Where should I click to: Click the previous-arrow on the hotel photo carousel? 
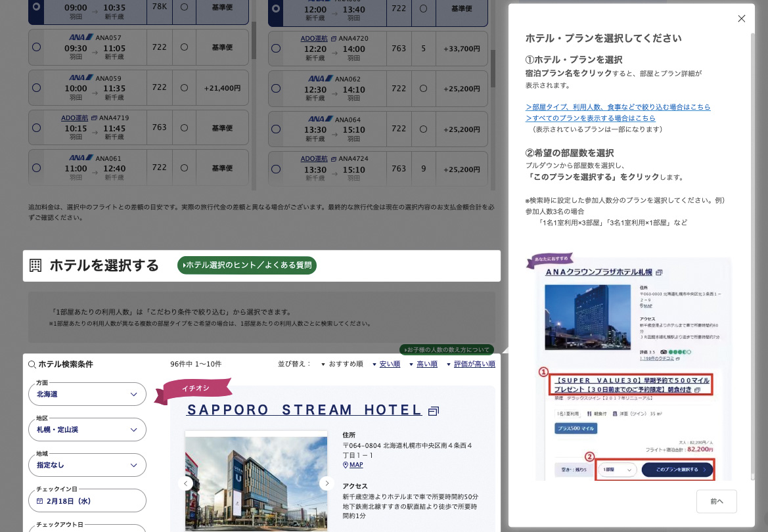click(x=186, y=483)
